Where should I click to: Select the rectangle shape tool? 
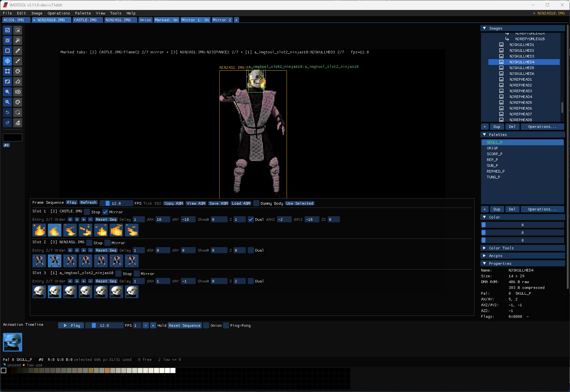pos(7,51)
